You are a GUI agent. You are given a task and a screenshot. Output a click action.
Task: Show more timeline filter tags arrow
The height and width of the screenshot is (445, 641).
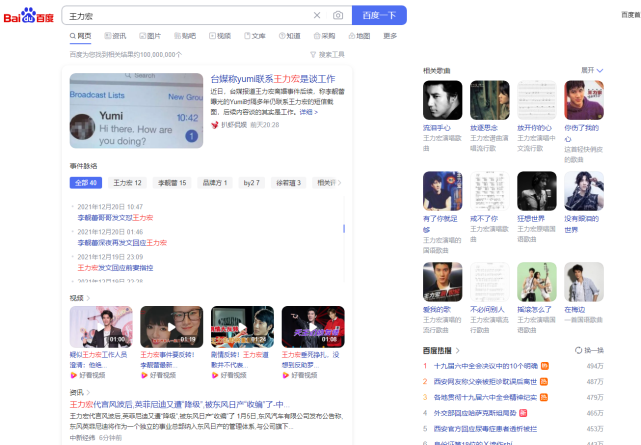[339, 183]
